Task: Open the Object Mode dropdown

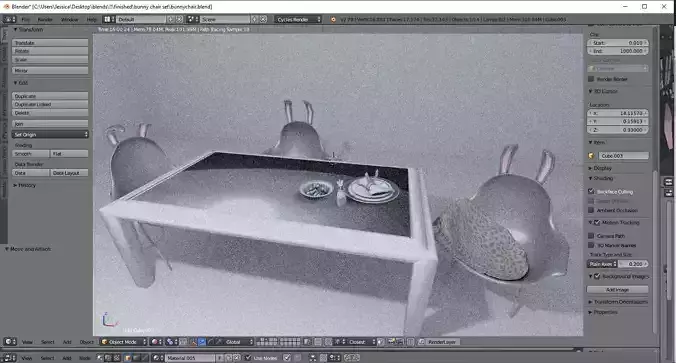Action: click(123, 342)
